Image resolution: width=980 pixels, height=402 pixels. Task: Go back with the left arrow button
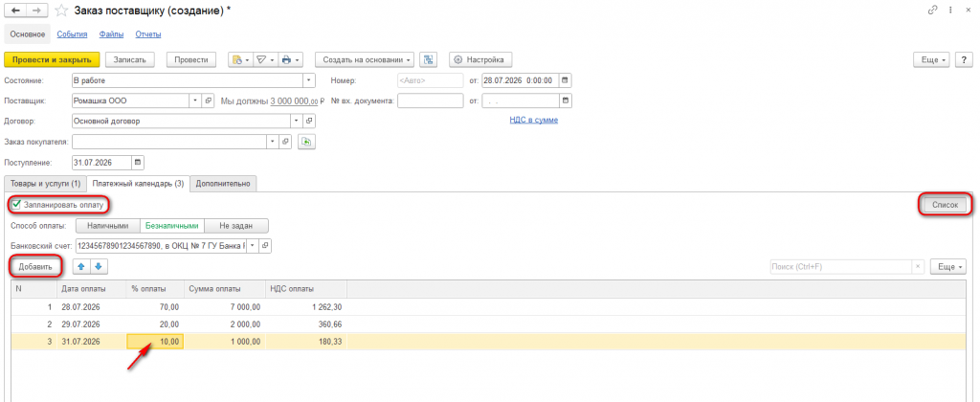tap(15, 11)
